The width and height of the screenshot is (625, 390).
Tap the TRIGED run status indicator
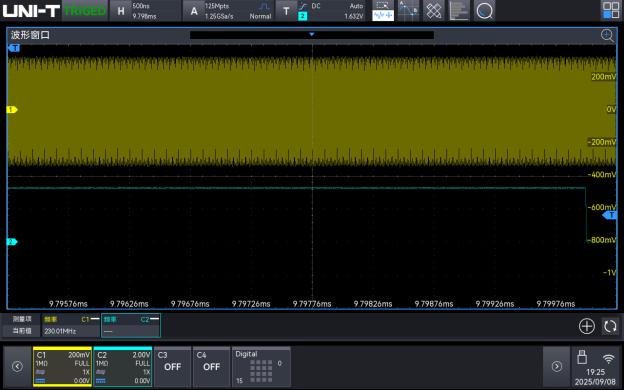coord(85,11)
